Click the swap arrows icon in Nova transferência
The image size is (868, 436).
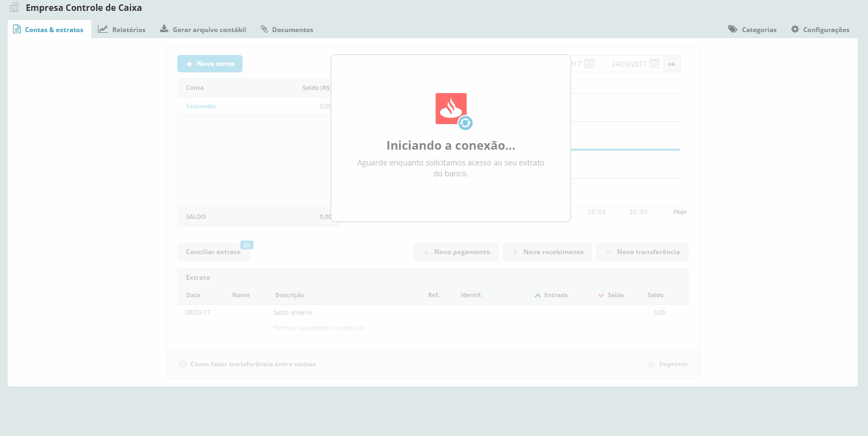tap(609, 252)
